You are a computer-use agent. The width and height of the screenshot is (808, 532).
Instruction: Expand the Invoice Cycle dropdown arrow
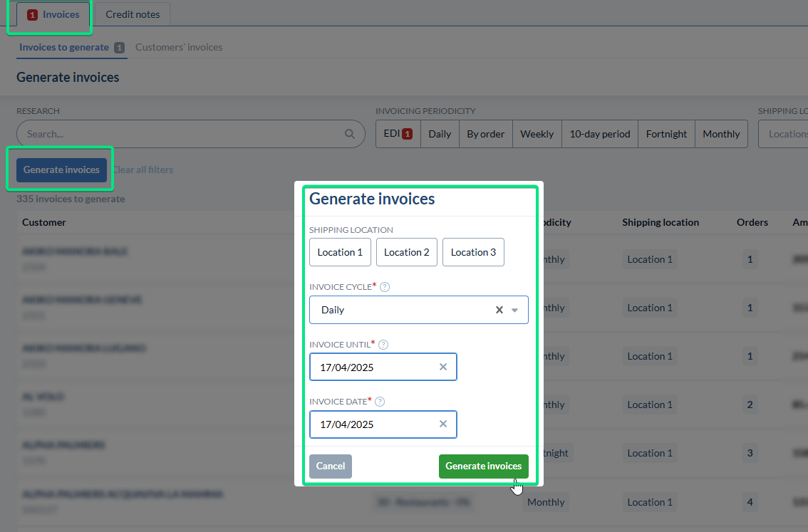[515, 310]
